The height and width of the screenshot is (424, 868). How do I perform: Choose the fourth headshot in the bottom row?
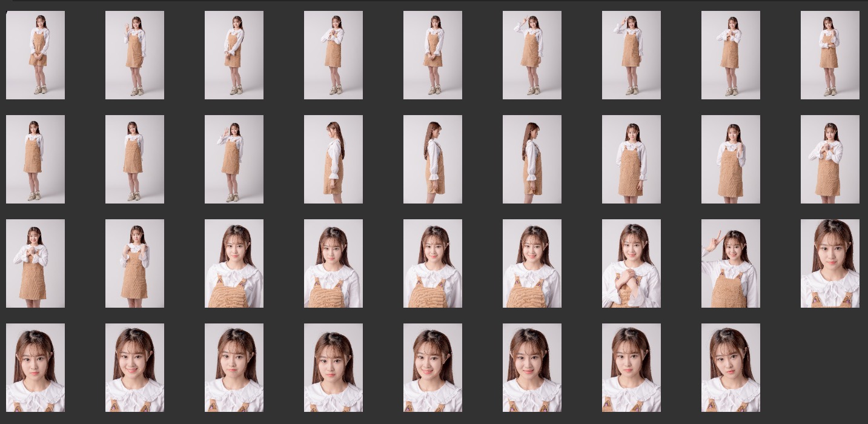333,368
